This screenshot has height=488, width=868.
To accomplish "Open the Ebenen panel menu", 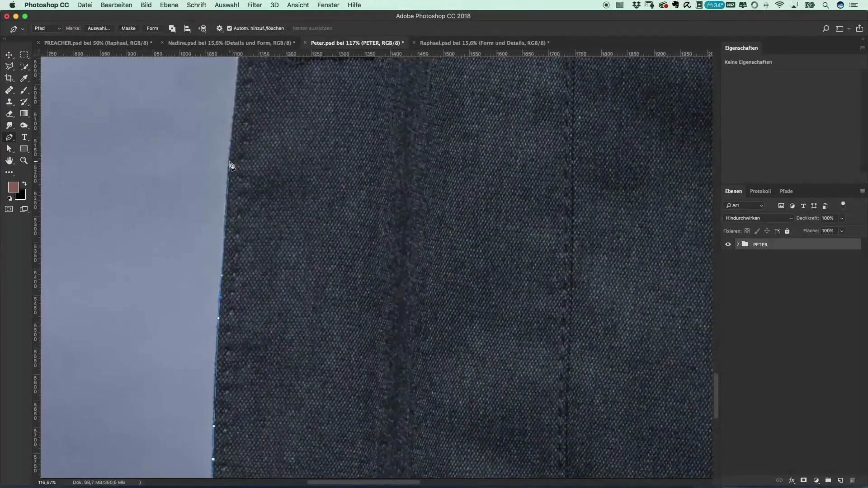I will pyautogui.click(x=862, y=191).
